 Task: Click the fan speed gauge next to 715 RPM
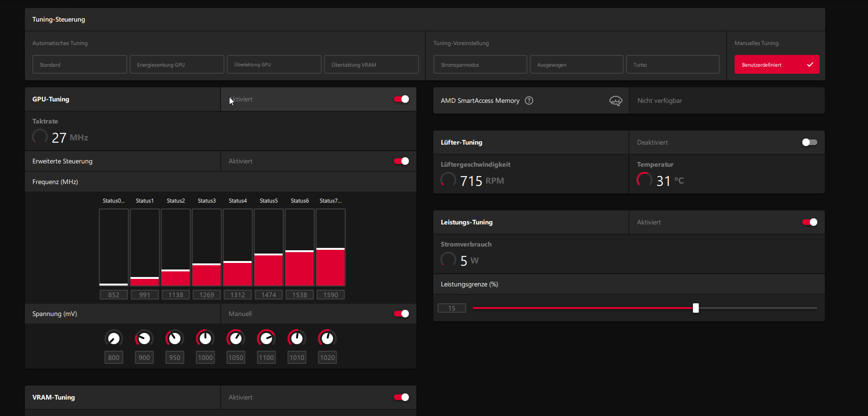pyautogui.click(x=448, y=180)
